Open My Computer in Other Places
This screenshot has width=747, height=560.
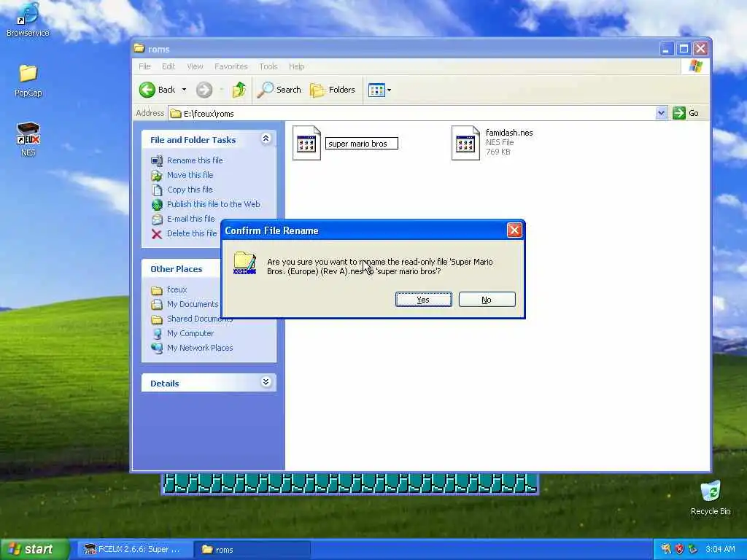click(190, 333)
